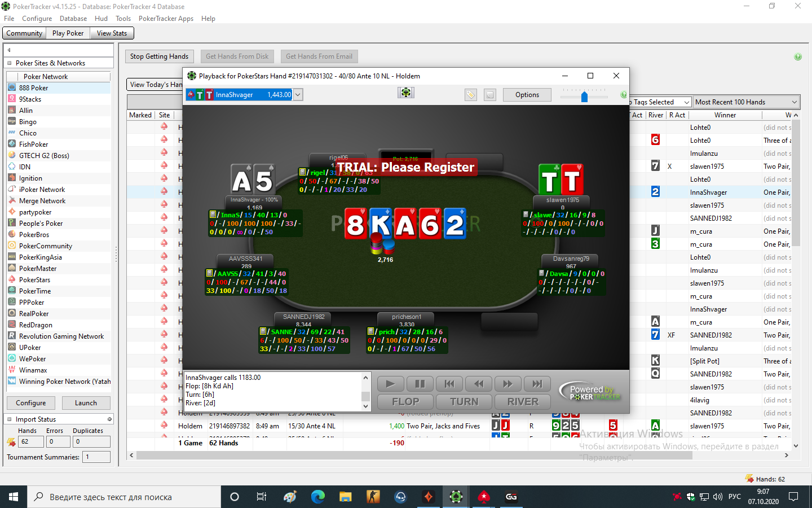Screen dimensions: 812x508
Task: Collapse the left sidebar arrow
Action: pyautogui.click(x=9, y=50)
